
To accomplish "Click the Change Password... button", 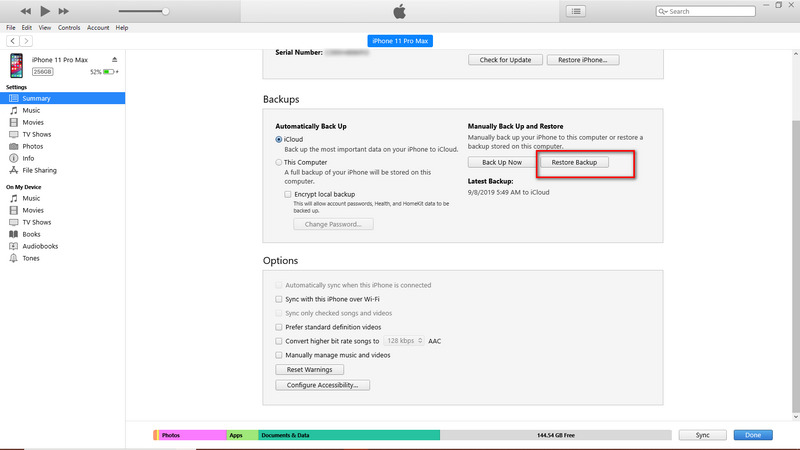I will 333,224.
